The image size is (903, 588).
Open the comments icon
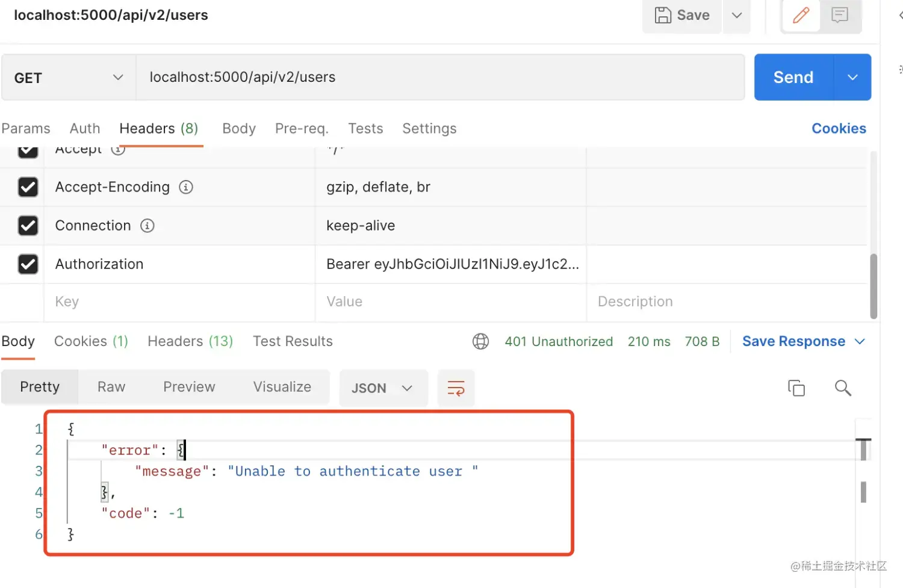840,15
